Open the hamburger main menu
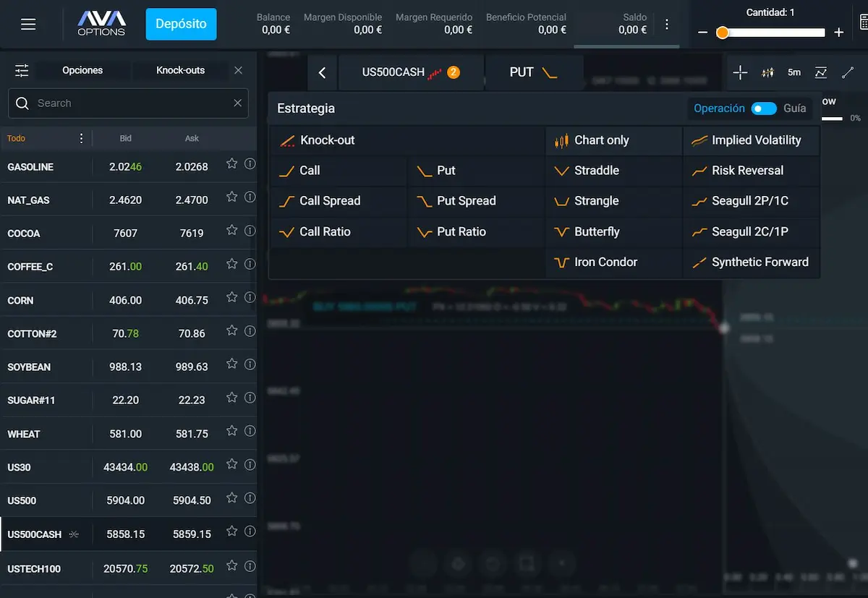 pos(28,25)
